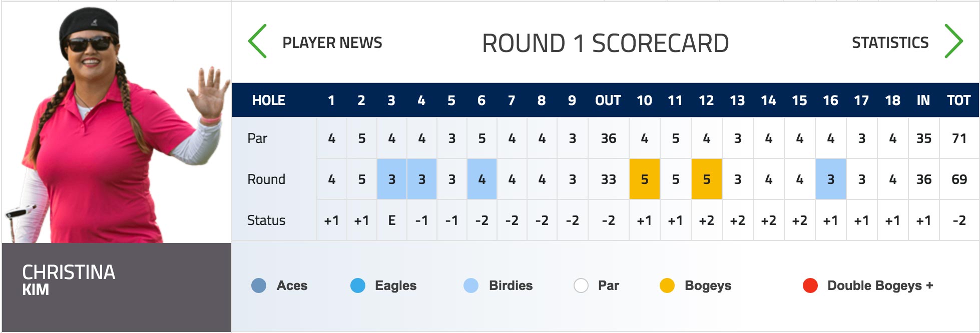The height and width of the screenshot is (333, 980).
Task: Click the green left arrow chevron
Action: tap(257, 41)
